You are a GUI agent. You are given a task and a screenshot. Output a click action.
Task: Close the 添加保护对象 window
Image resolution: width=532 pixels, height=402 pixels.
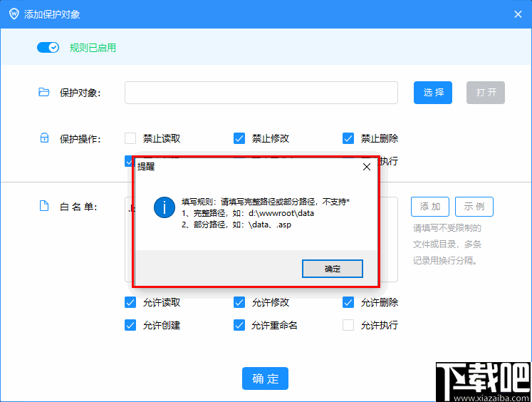click(518, 14)
